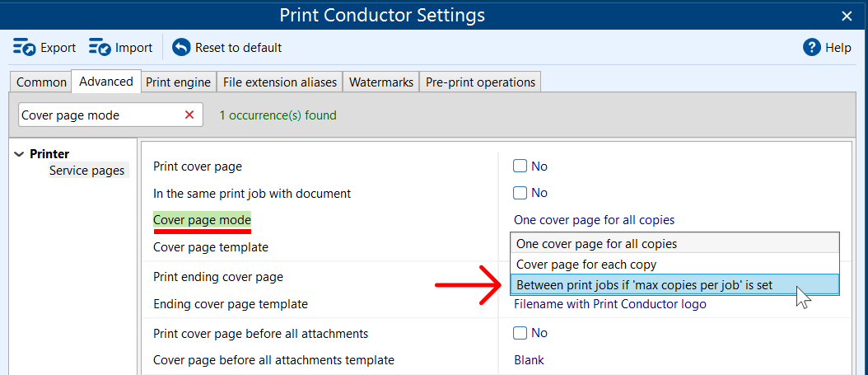The image size is (868, 375).
Task: Click the highlighted Cover page mode label
Action: point(202,220)
